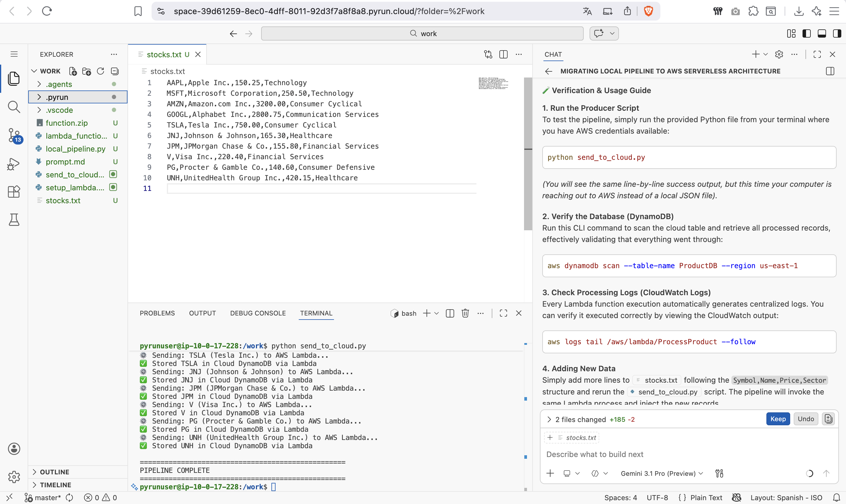The image size is (846, 504).
Task: Split the terminal panel
Action: point(450,313)
